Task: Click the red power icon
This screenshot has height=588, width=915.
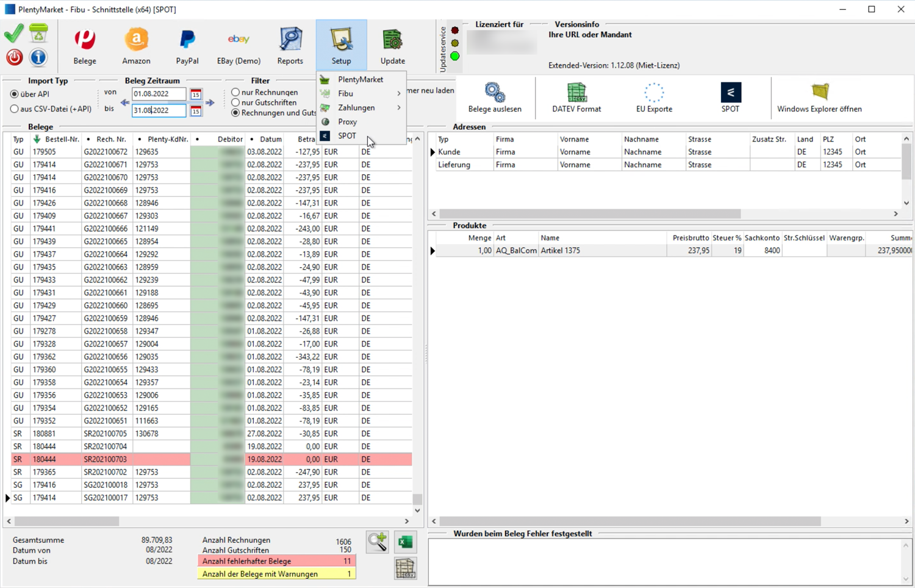Action: (14, 57)
